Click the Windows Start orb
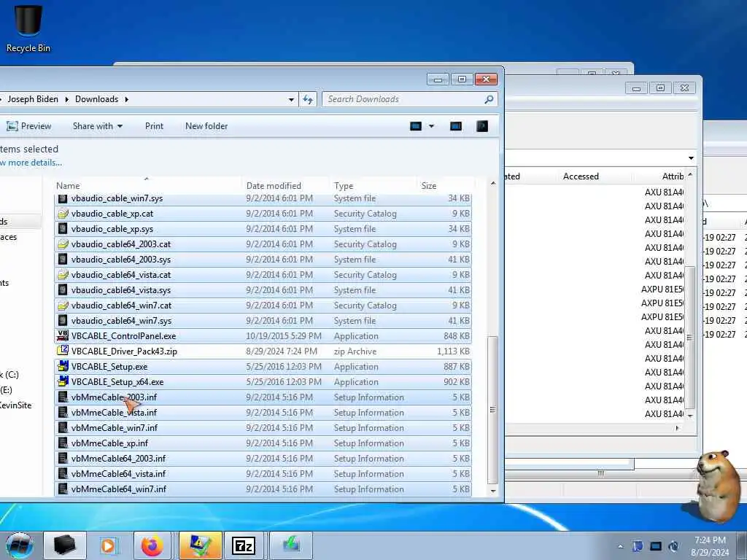 (20, 545)
